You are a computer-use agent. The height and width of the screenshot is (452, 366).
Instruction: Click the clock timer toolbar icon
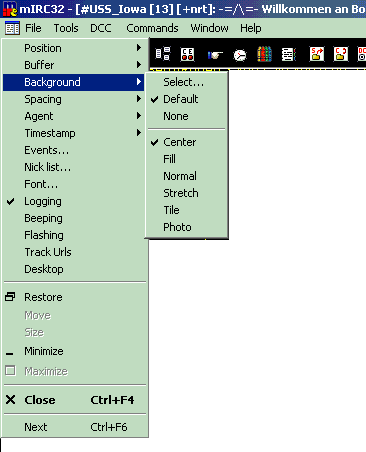(x=240, y=55)
